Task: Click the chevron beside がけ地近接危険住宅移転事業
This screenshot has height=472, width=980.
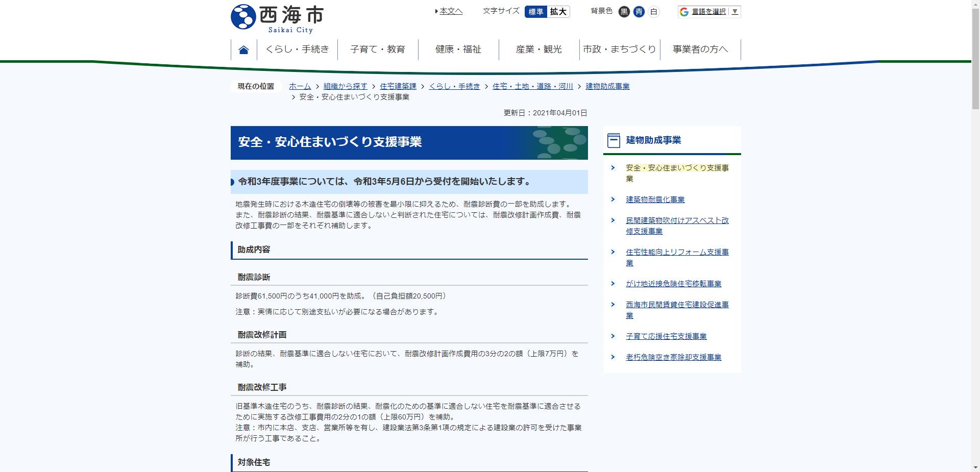Action: tap(613, 284)
